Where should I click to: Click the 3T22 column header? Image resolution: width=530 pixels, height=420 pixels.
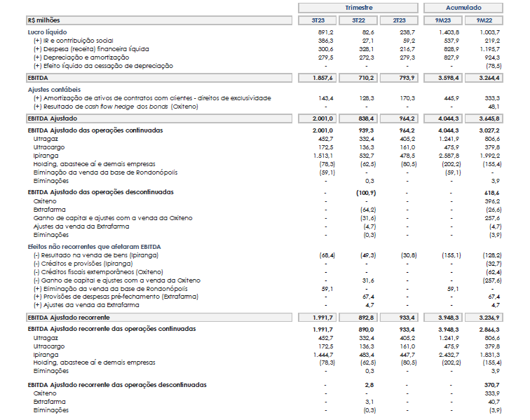click(358, 20)
